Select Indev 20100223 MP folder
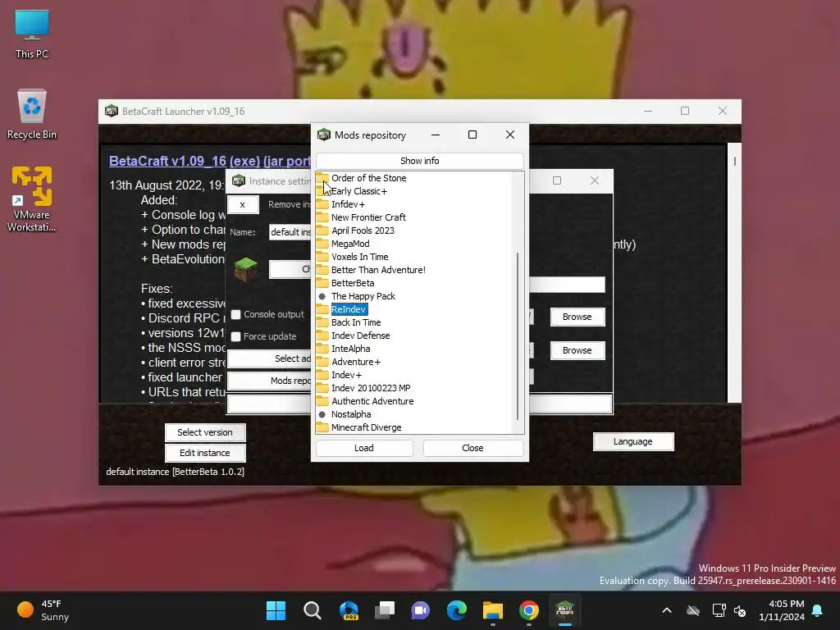Image resolution: width=840 pixels, height=630 pixels. coord(371,388)
